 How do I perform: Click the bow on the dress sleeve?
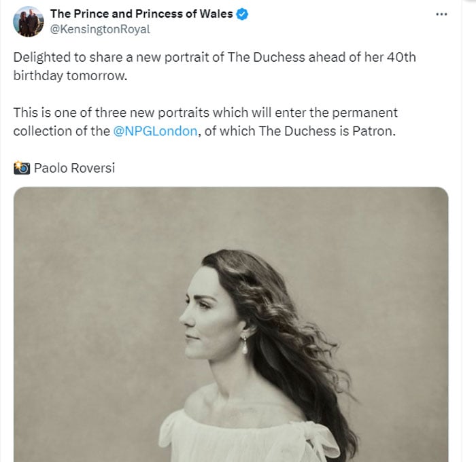point(325,435)
